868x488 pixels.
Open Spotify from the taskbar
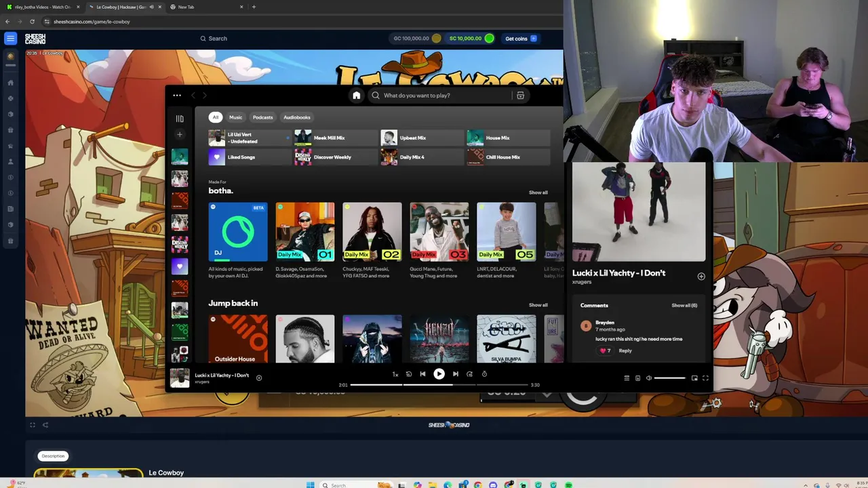569,485
